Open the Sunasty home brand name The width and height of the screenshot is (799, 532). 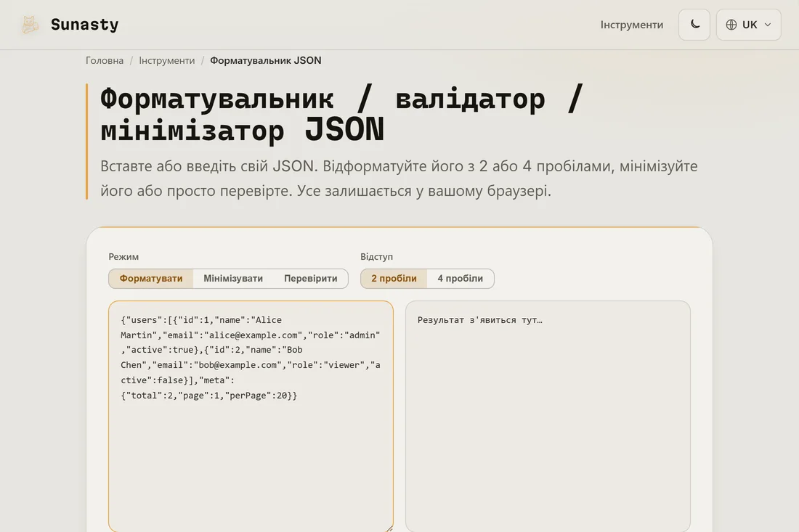(x=84, y=25)
